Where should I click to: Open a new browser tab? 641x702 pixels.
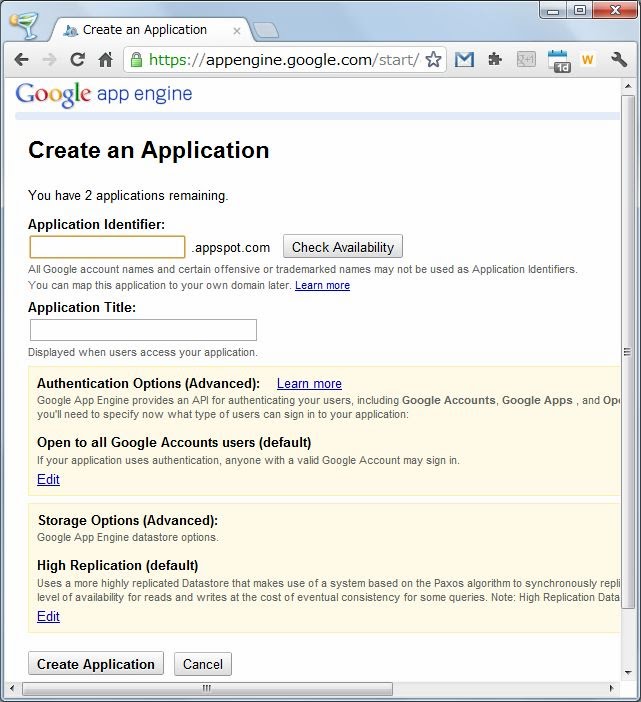265,30
